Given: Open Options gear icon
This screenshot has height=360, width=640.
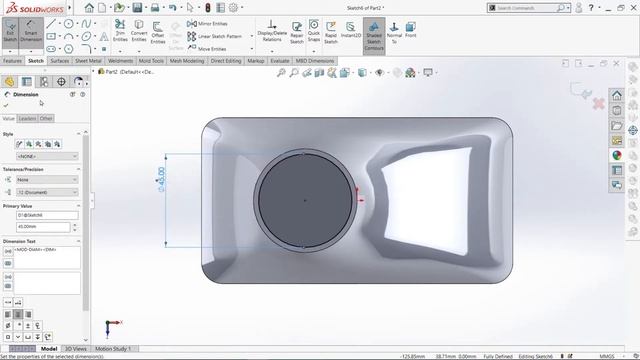Looking at the screenshot, I should click(233, 7).
